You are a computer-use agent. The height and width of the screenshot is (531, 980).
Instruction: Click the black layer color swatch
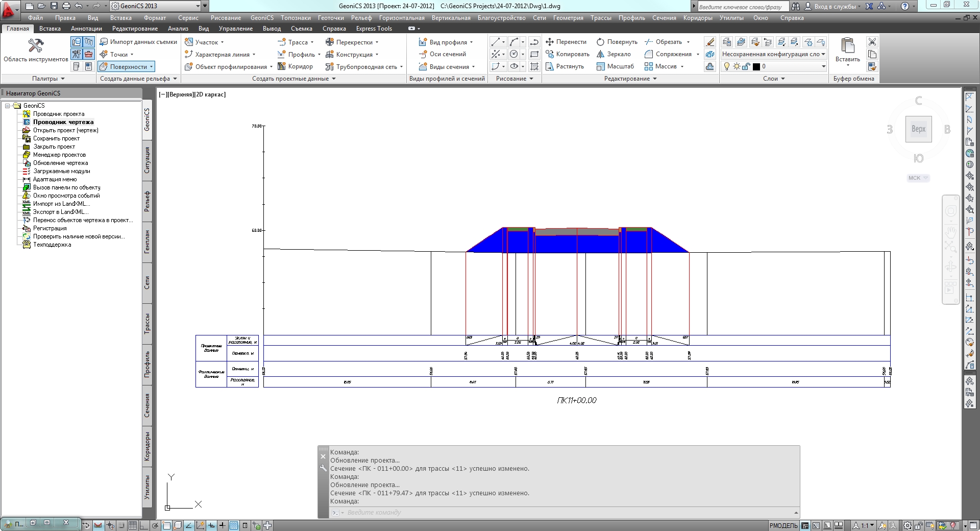click(756, 66)
